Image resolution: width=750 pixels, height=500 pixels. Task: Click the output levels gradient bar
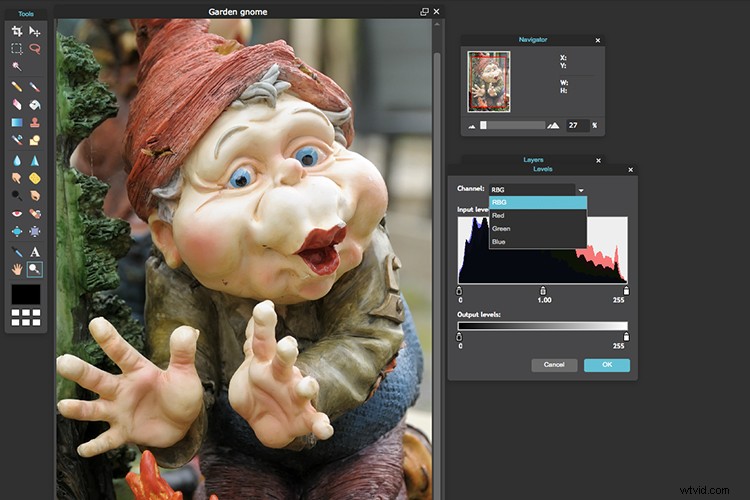click(543, 326)
